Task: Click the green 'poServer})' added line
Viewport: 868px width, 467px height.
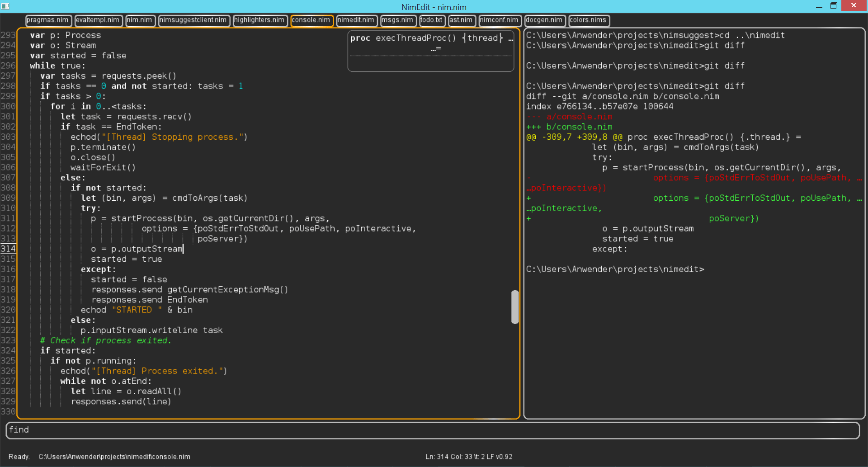Action: pos(734,218)
